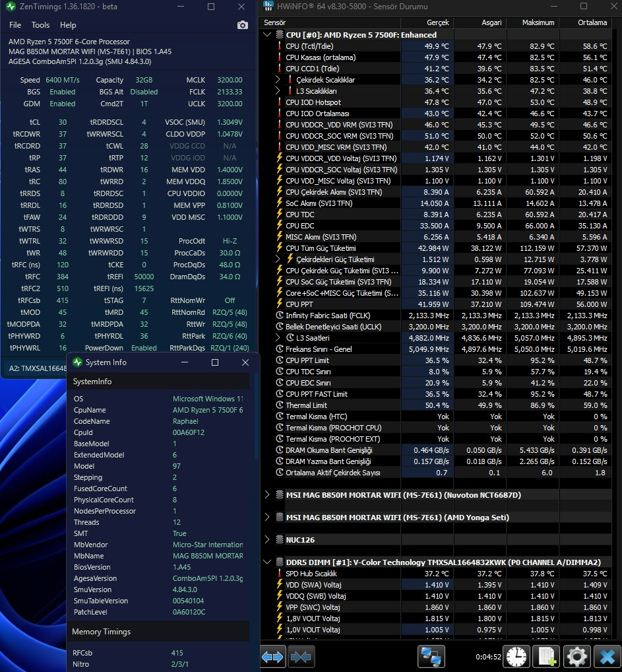622x672 pixels.
Task: Expand MSI MAG B850M AMD Yonga Seti group
Action: point(267,518)
